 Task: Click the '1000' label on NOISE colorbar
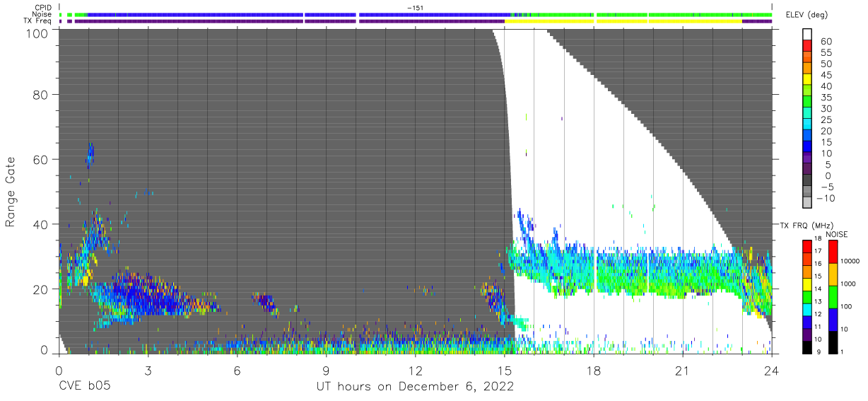[848, 284]
